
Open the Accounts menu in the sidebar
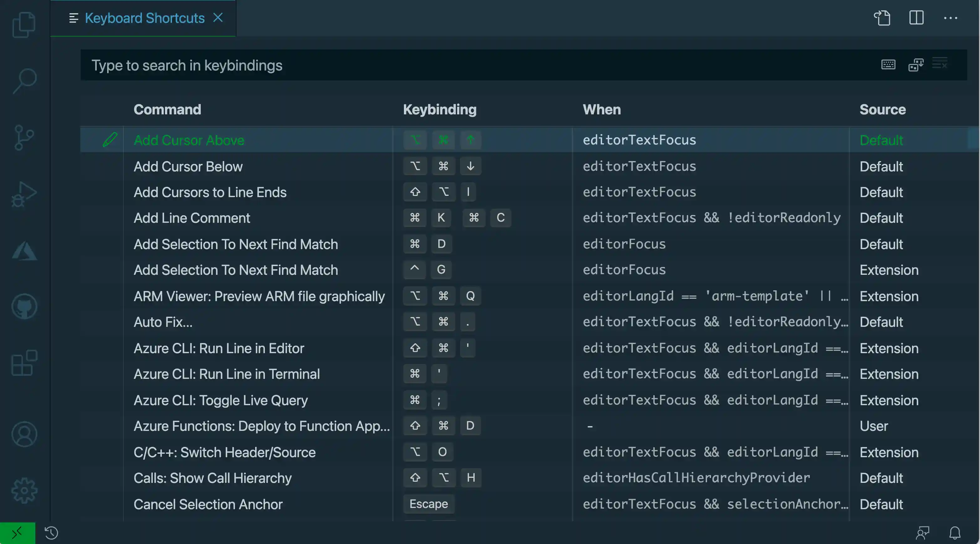pos(23,434)
